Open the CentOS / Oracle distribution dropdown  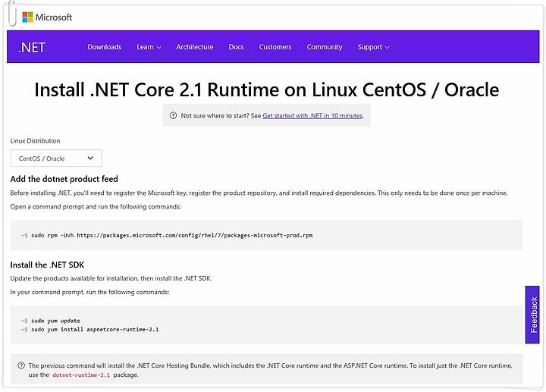point(56,158)
